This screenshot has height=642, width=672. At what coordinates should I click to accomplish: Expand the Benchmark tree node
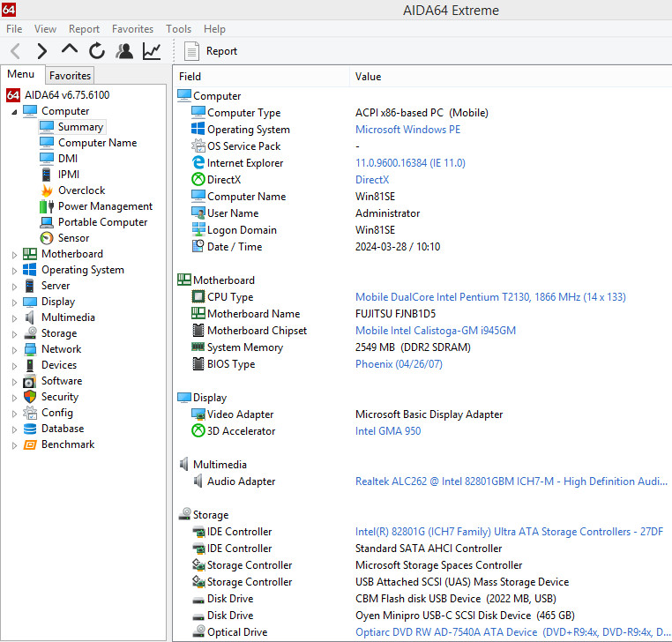pos(14,445)
